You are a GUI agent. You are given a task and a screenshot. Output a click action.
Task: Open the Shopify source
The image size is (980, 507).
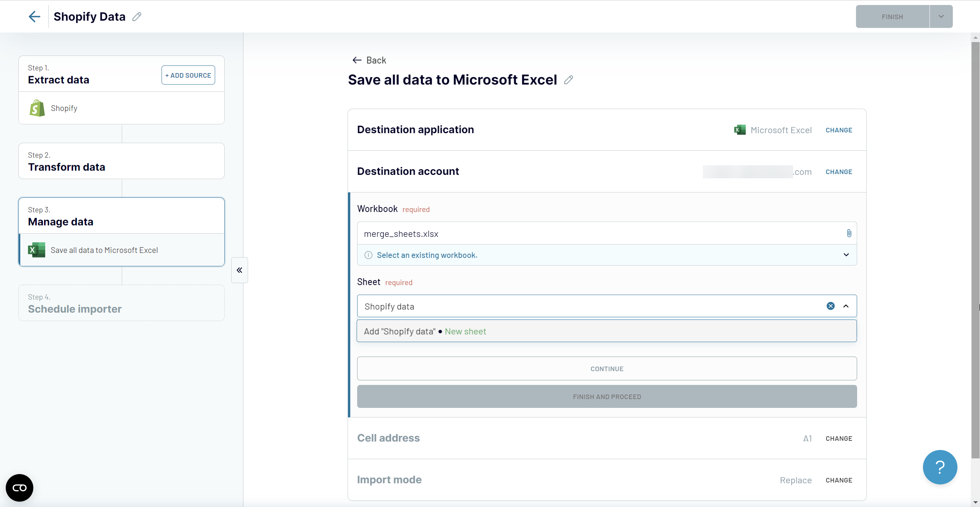(122, 108)
